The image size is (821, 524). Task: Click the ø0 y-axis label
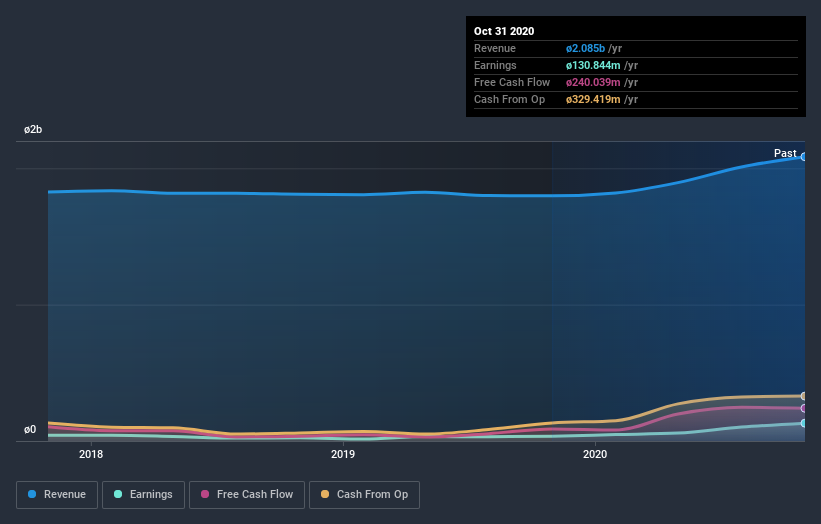(30, 429)
